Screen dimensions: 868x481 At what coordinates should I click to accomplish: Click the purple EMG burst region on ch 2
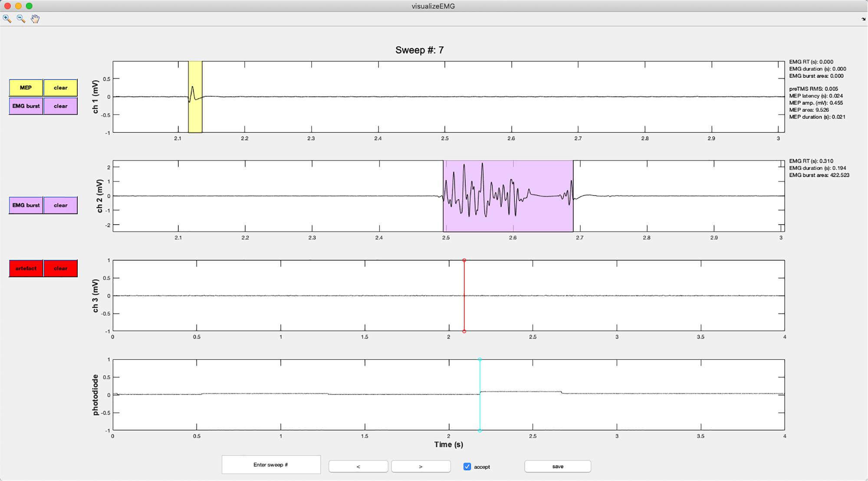point(508,196)
